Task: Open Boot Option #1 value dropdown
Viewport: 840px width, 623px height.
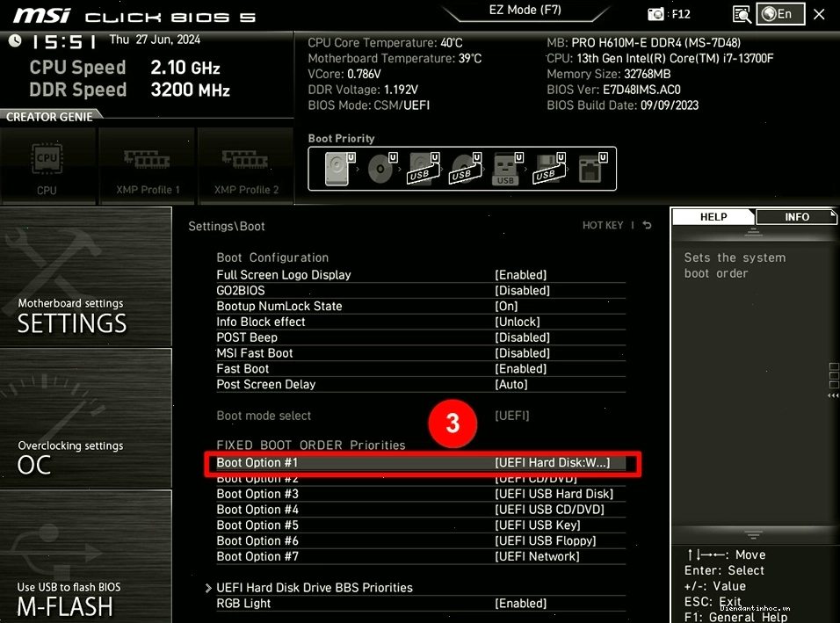Action: click(552, 463)
